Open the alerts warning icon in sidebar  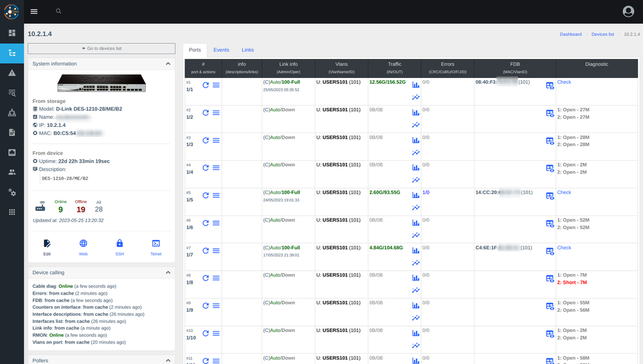click(12, 73)
